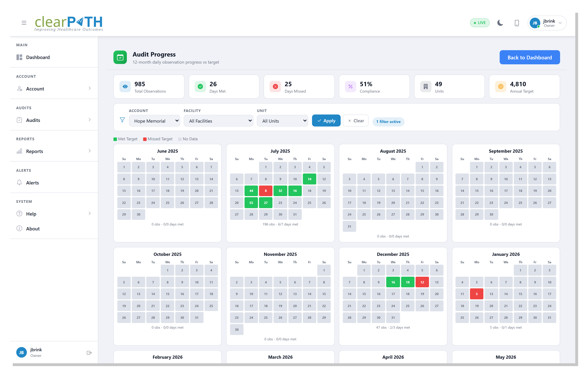
Task: Click the gray No Data legend swatch
Action: [180, 139]
